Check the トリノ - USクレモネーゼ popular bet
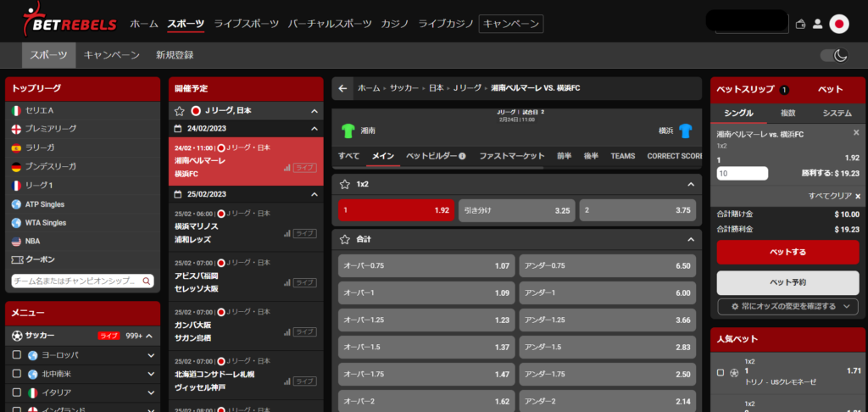 (x=721, y=373)
